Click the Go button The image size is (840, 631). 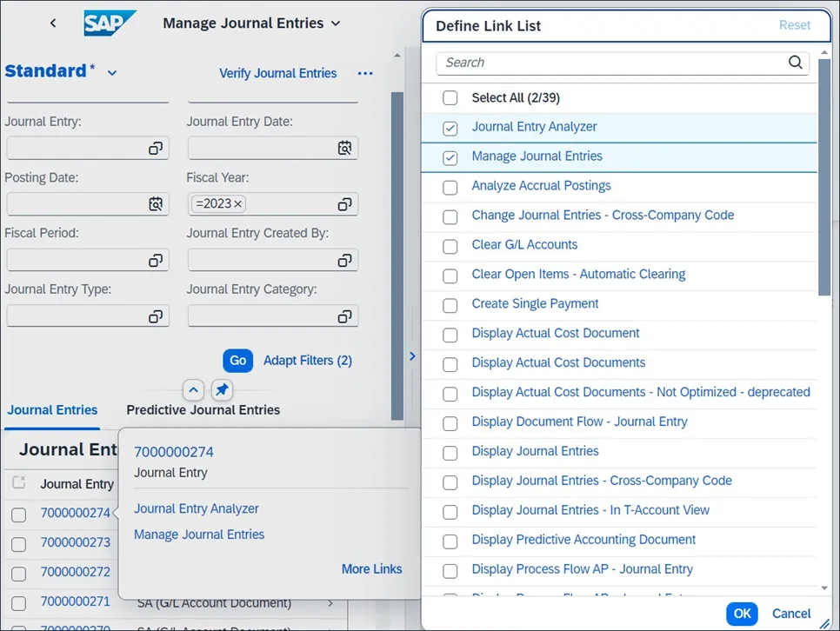click(x=237, y=361)
